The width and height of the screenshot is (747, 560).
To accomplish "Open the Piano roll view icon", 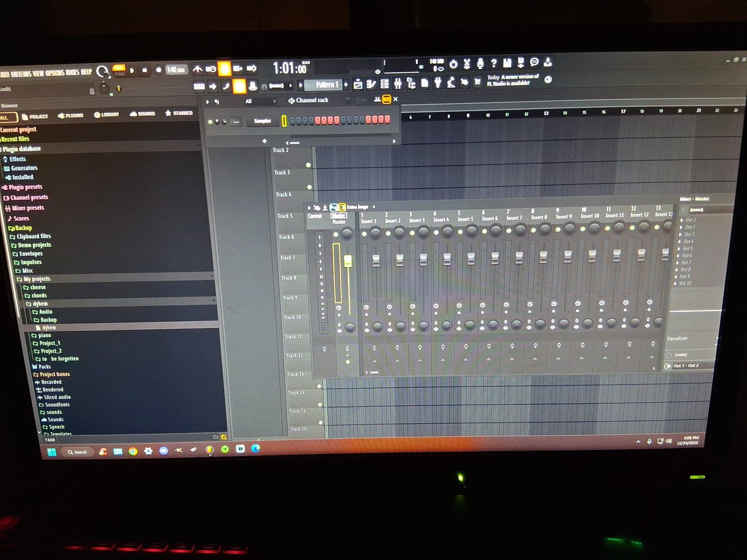I will click(371, 83).
